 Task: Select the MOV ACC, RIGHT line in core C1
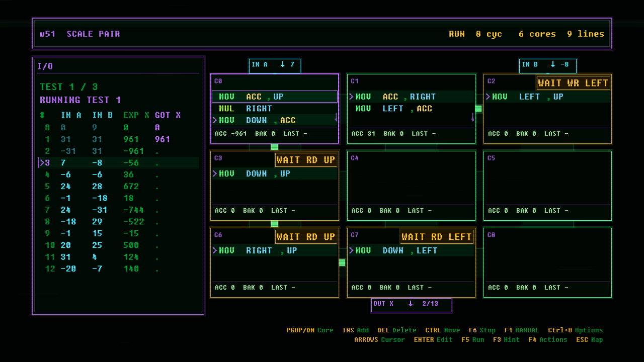pos(411,97)
